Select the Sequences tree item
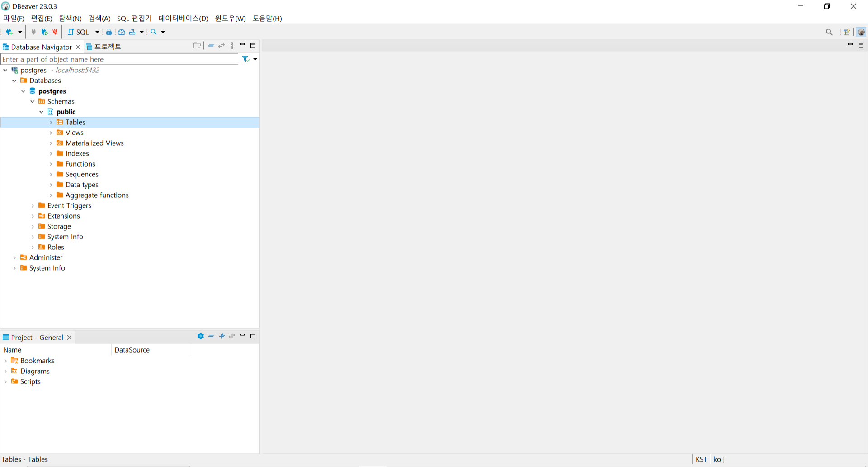 pos(82,175)
